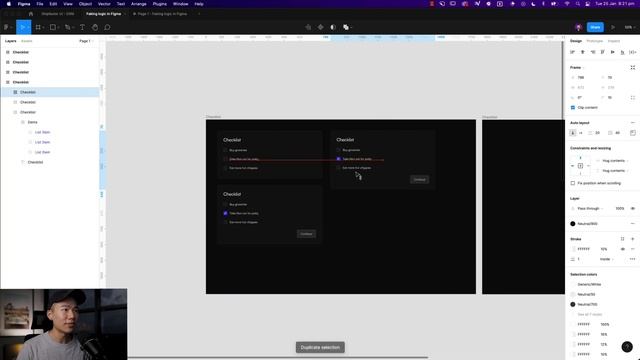Click Align top icon
This screenshot has width=640, height=360.
(x=602, y=52)
